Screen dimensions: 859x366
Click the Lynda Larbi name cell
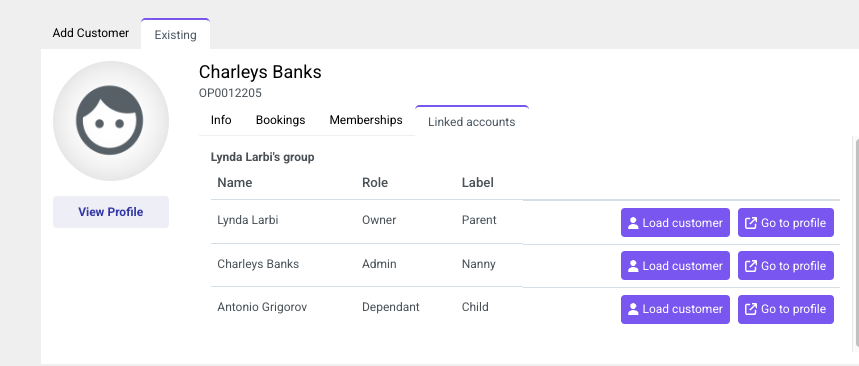tap(248, 220)
